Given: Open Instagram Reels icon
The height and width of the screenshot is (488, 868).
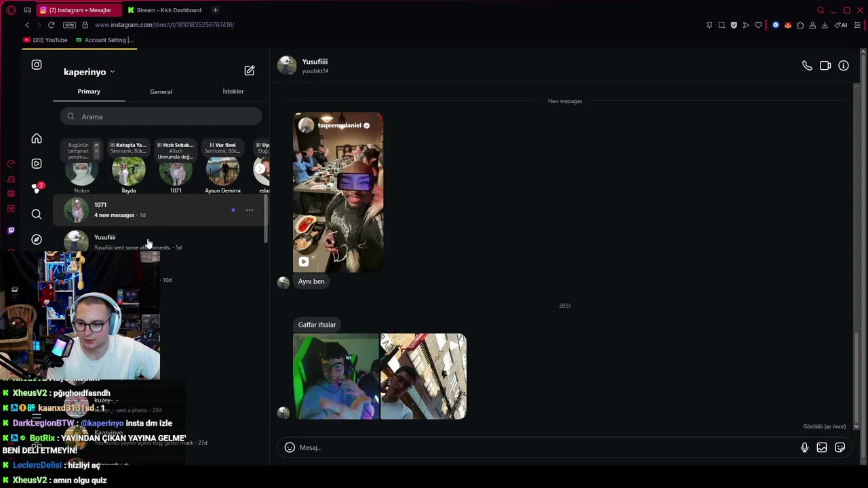Looking at the screenshot, I should [37, 163].
